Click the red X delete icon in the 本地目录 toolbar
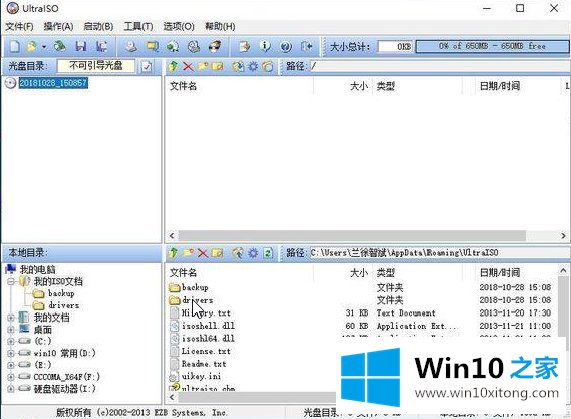This screenshot has width=571, height=419. click(x=203, y=253)
